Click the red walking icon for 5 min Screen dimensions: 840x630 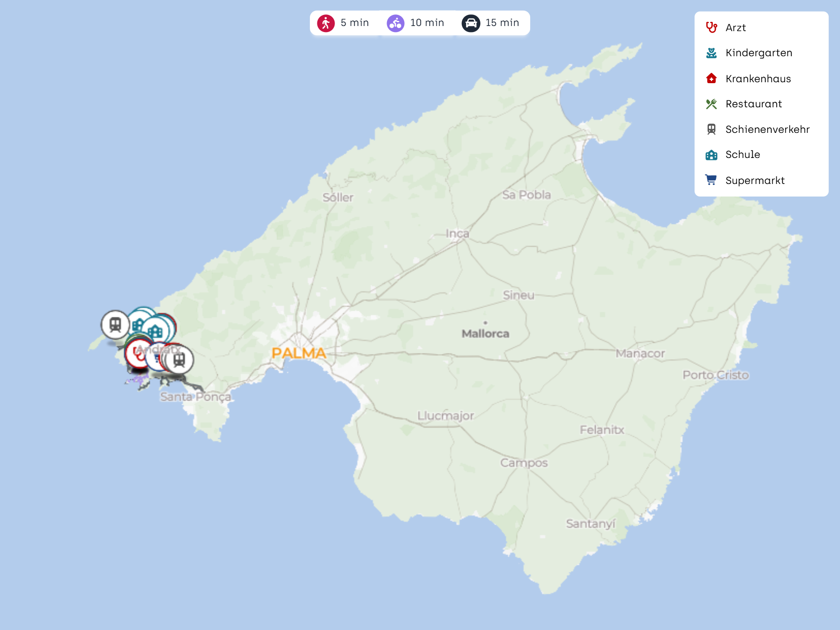point(326,23)
